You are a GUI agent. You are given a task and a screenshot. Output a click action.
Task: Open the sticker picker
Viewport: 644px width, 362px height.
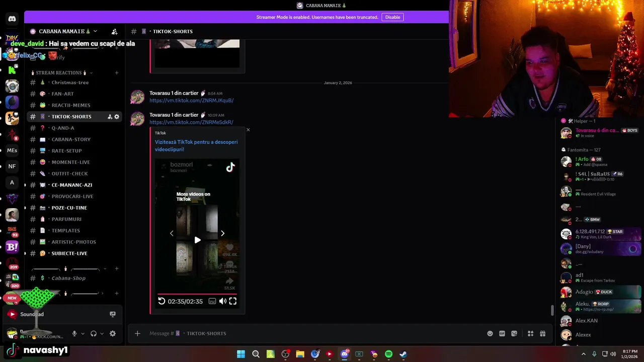pos(514,333)
